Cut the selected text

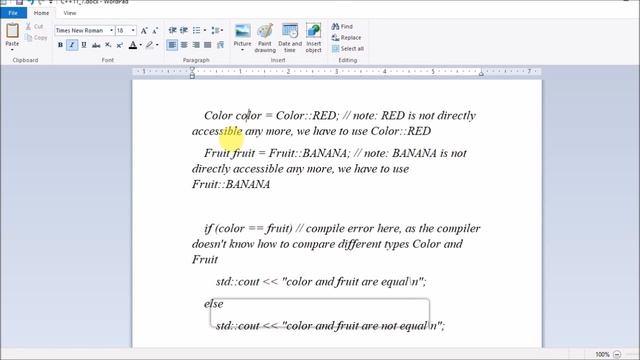click(x=34, y=26)
